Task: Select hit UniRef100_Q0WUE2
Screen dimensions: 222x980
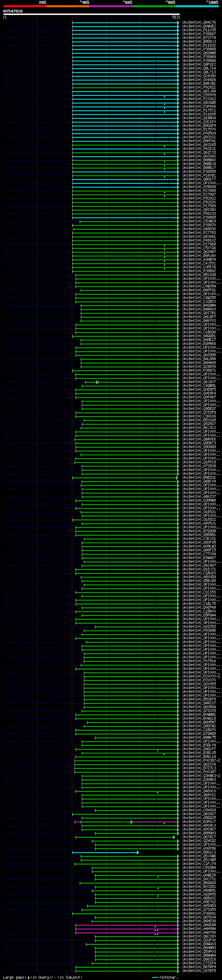Action: (199, 26)
